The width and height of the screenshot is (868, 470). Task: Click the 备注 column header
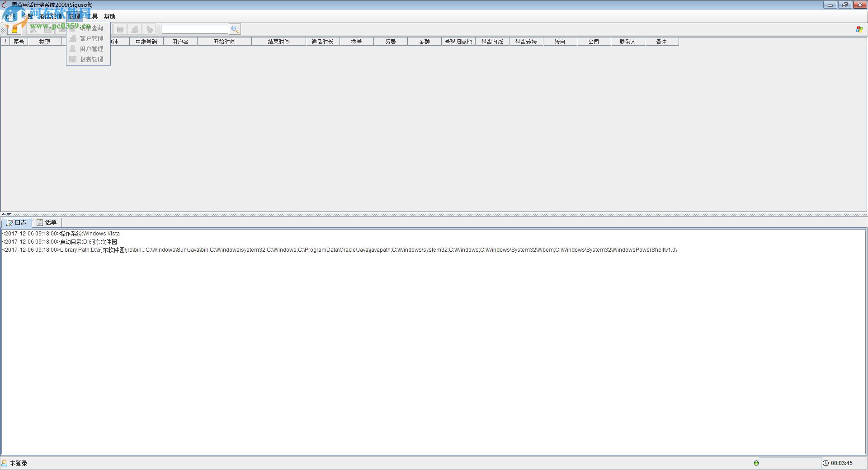click(x=662, y=42)
